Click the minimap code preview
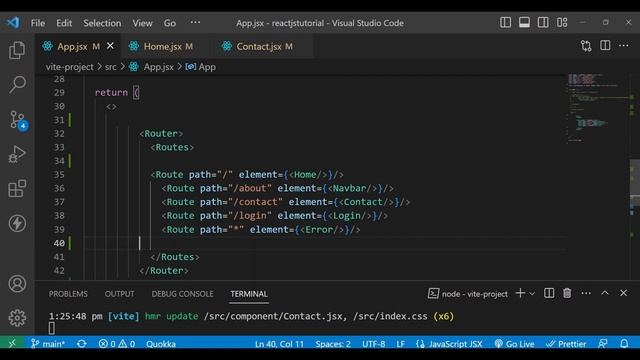The height and width of the screenshot is (360, 640). click(597, 108)
